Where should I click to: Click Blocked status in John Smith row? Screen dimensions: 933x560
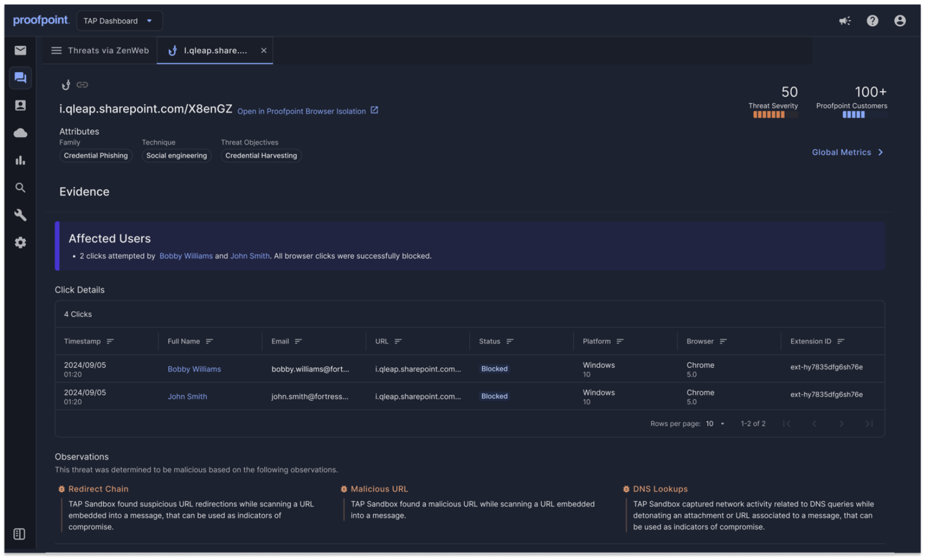pos(495,397)
